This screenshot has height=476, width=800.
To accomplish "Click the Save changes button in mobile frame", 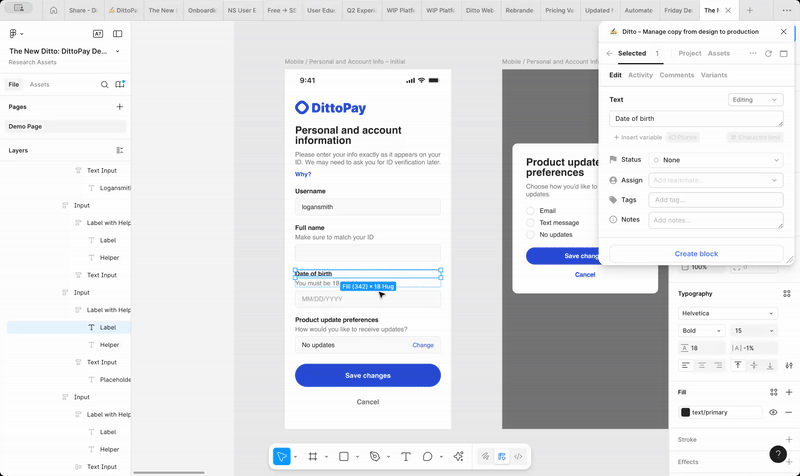I will coord(368,375).
